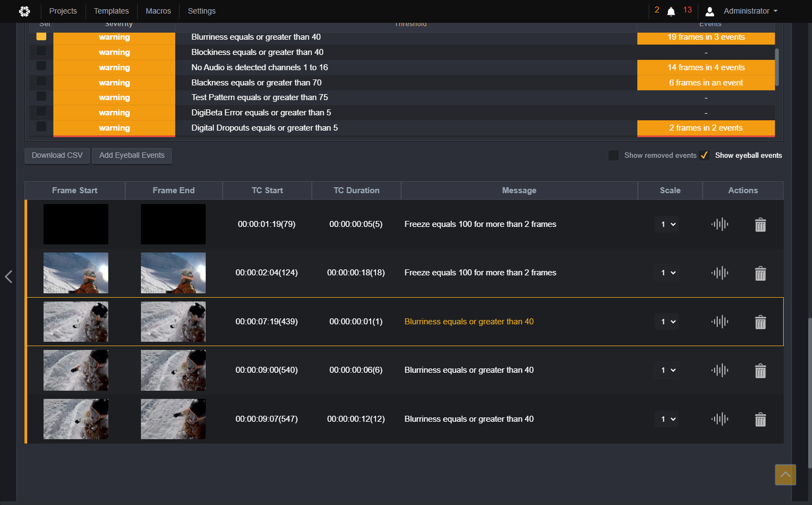This screenshot has width=812, height=505.
Task: Open the Settings menu
Action: coord(202,11)
